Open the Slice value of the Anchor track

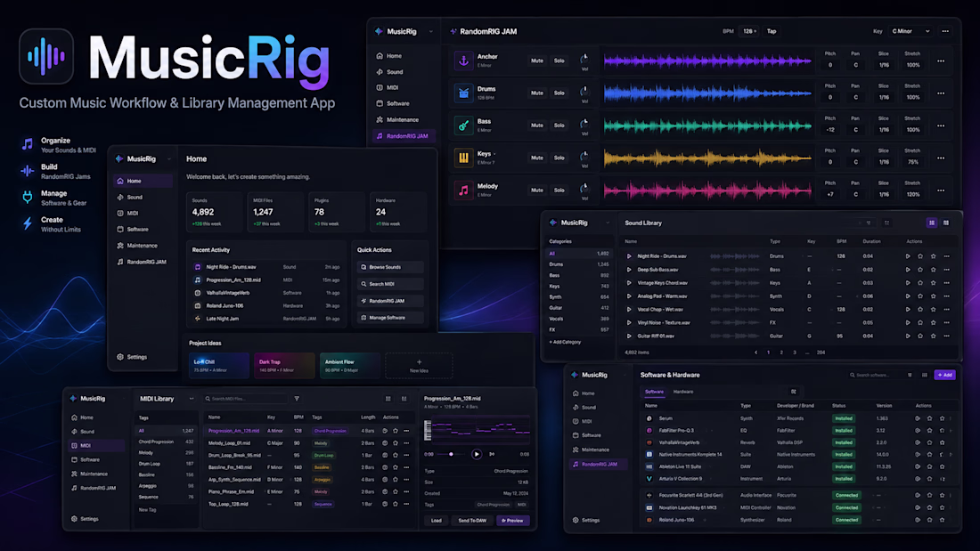coord(884,65)
